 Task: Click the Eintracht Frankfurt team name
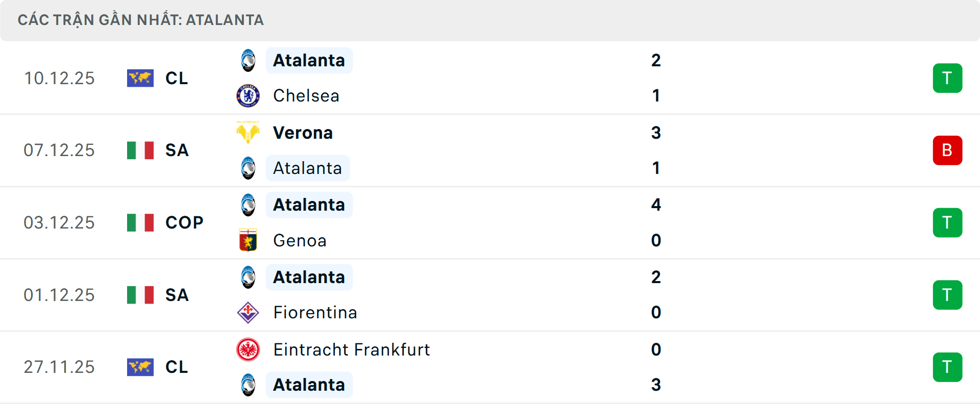pyautogui.click(x=351, y=350)
